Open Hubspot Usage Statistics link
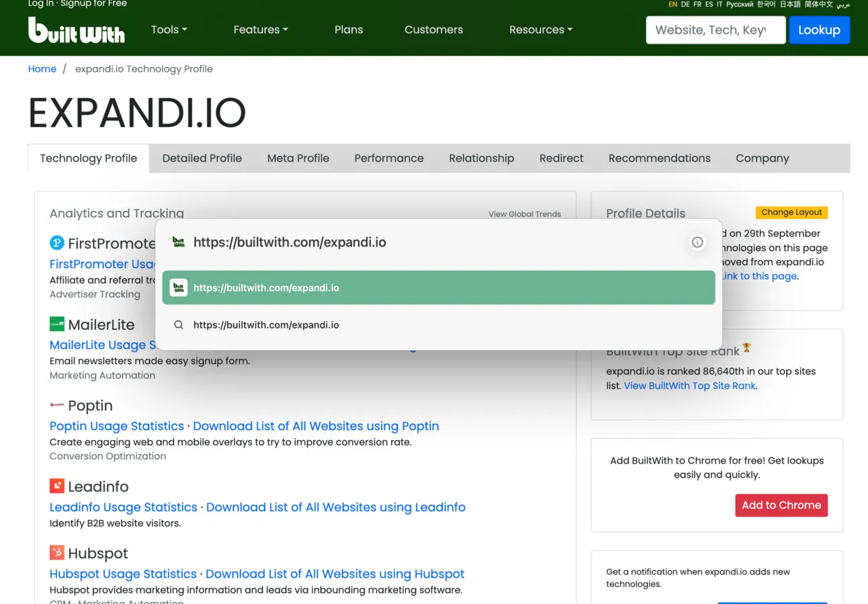This screenshot has width=868, height=604. (123, 574)
